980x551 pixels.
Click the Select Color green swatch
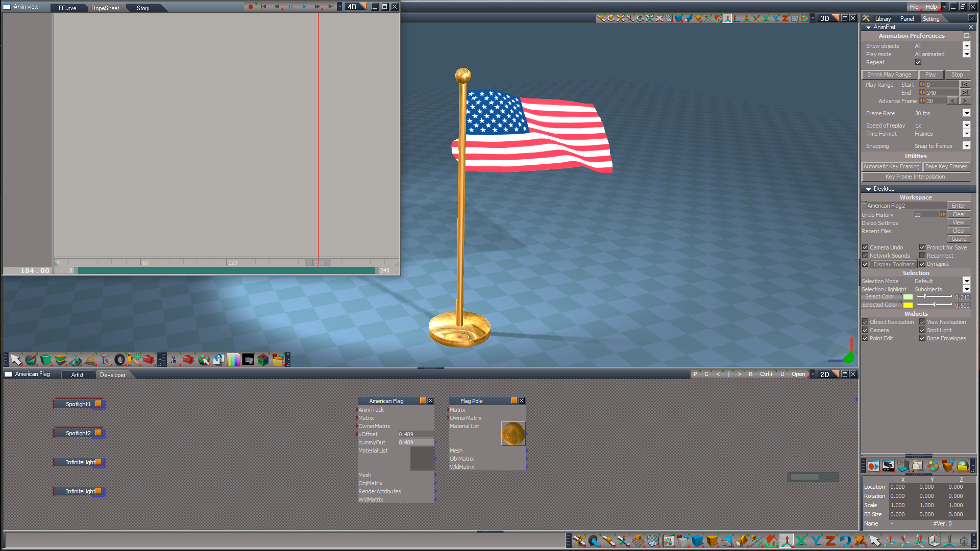point(908,297)
